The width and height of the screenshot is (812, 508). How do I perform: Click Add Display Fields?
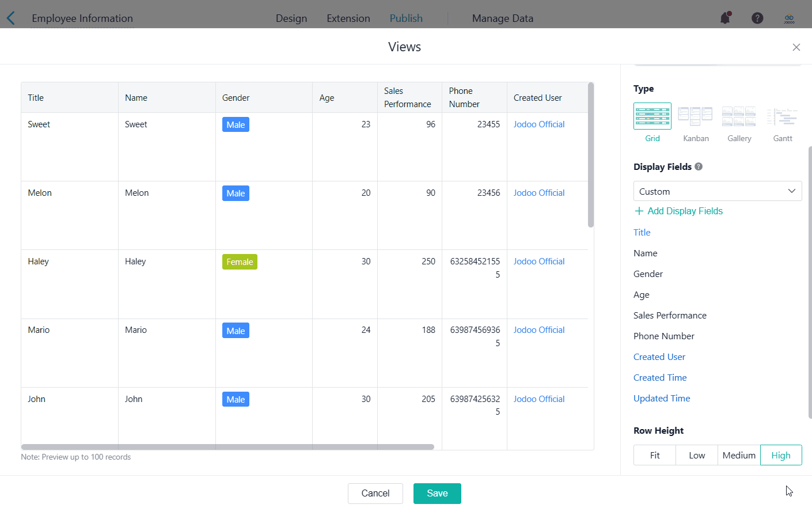678,211
